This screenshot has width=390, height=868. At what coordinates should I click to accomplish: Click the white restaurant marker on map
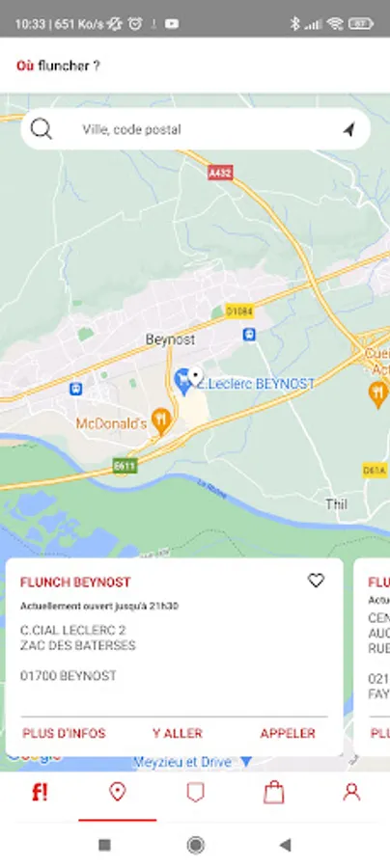pyautogui.click(x=196, y=376)
